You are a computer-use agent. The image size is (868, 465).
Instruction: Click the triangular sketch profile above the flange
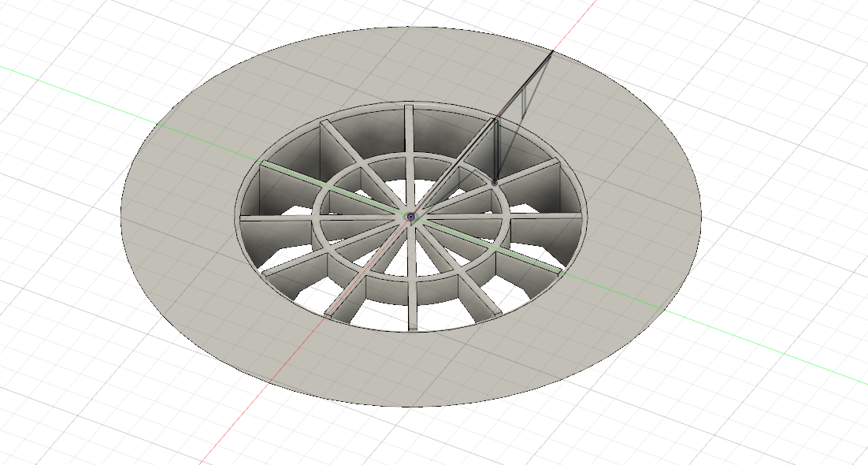[x=524, y=110]
